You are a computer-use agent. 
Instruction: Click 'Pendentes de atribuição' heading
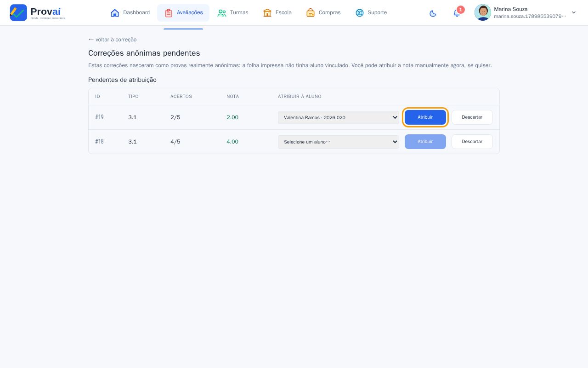tap(122, 80)
